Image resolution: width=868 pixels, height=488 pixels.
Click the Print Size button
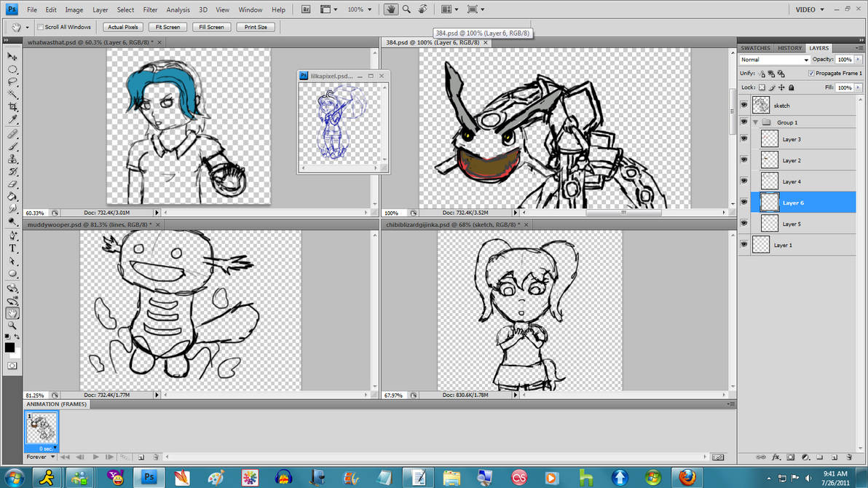click(x=256, y=27)
